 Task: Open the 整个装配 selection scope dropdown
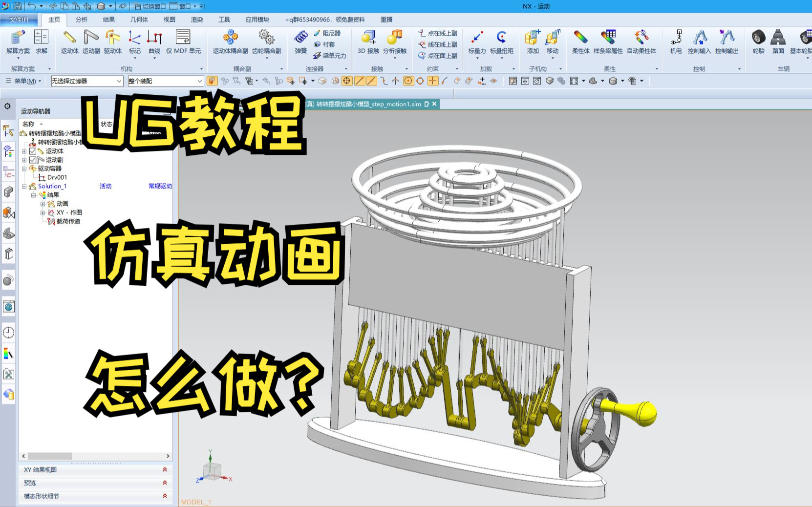click(199, 81)
